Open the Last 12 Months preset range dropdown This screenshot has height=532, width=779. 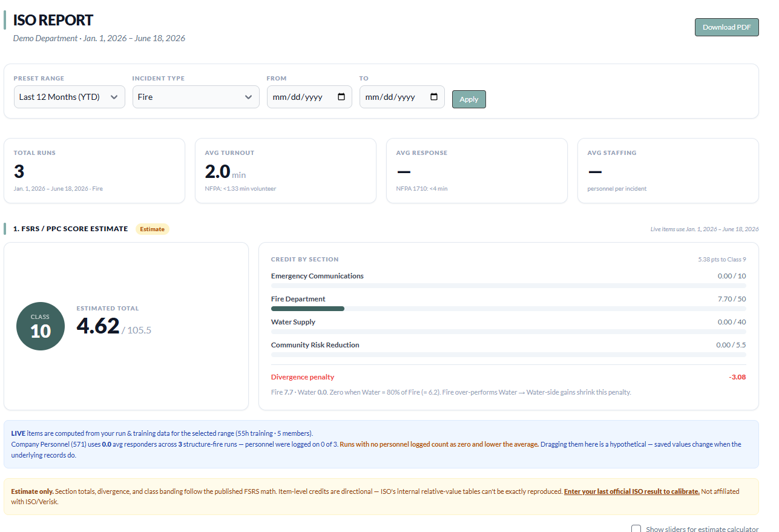[x=69, y=97]
